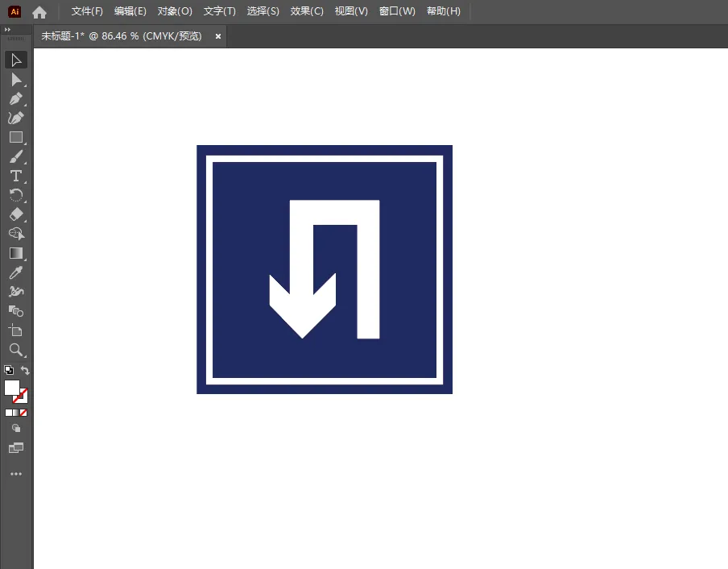Screen dimensions: 728x569
Task: Pick the Paintbrush tool
Action: point(16,157)
